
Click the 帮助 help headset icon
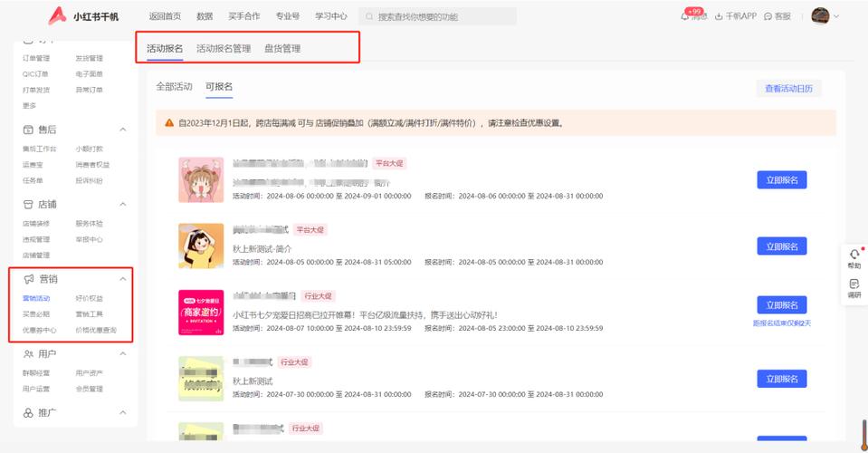coord(854,255)
